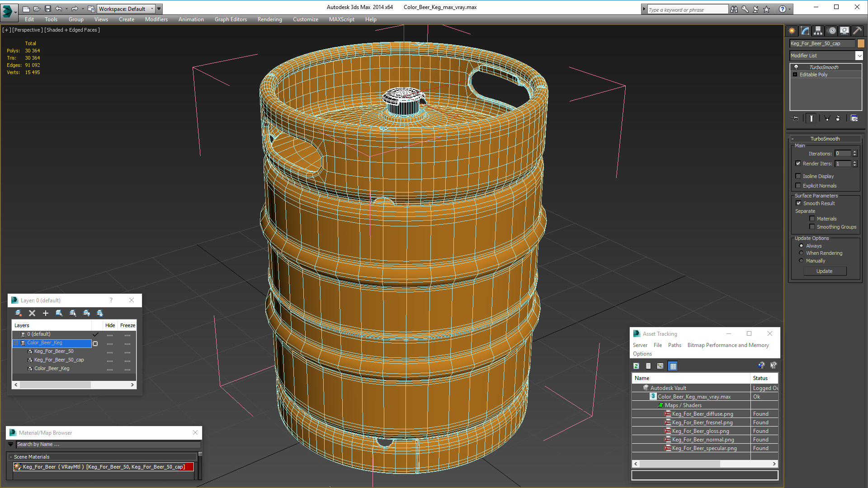Open Help question mark dropdown in title bar

tap(790, 9)
